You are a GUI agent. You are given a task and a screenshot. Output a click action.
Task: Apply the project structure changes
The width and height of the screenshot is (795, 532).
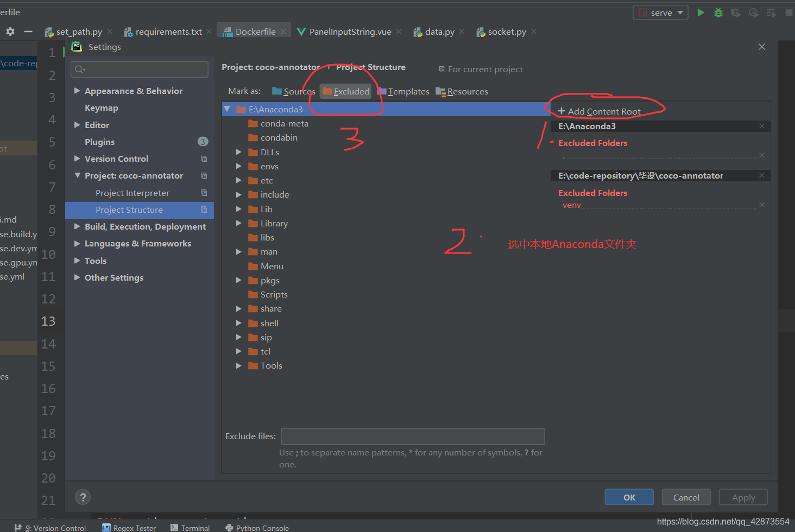(742, 497)
